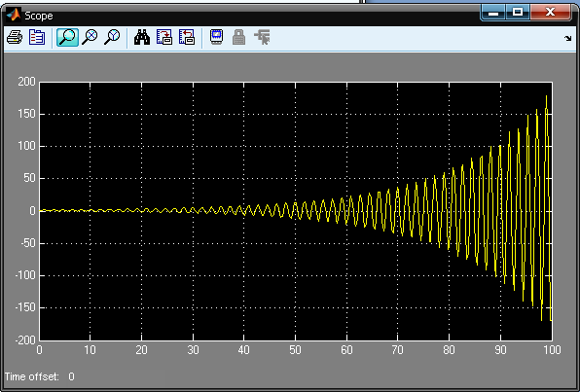
Task: Minimize the Scope window
Action: (x=493, y=13)
